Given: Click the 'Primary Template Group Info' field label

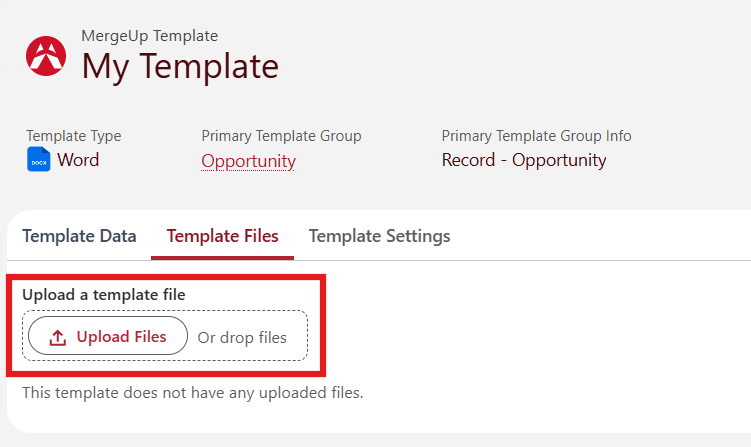Looking at the screenshot, I should 536,136.
